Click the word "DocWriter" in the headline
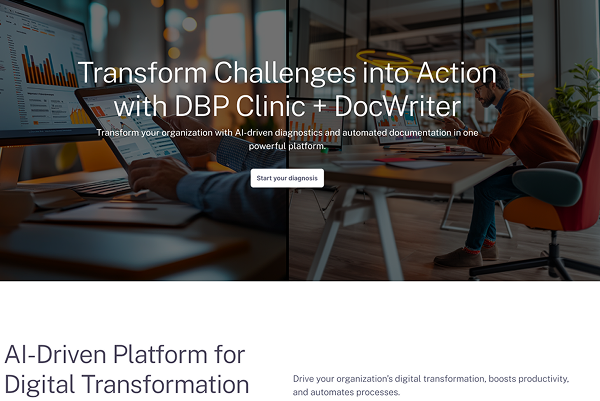 [x=400, y=105]
